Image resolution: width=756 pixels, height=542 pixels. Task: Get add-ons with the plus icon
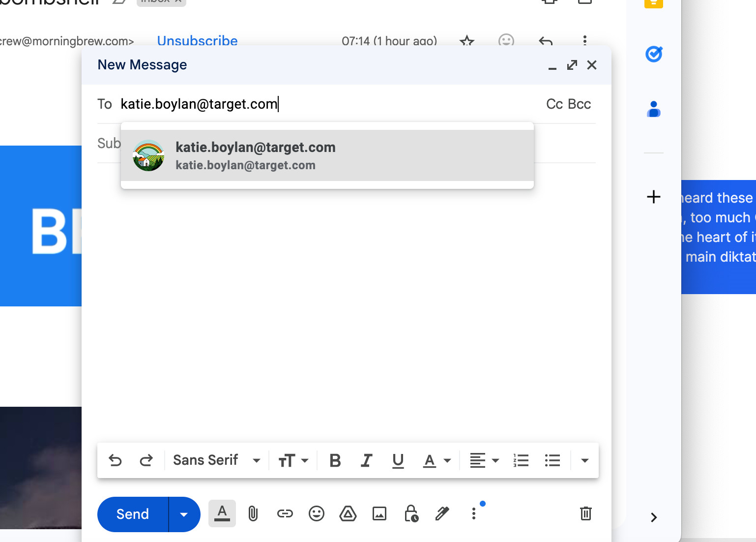(654, 197)
